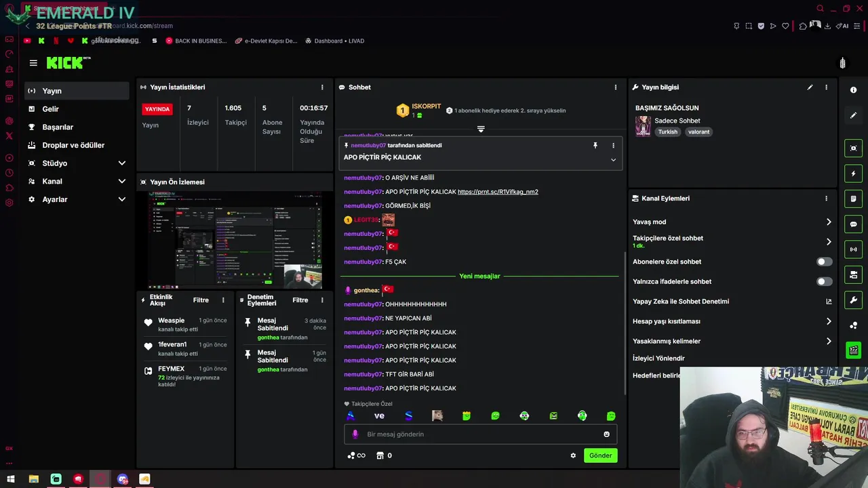Open the prnt.sc link in chat
Screen dimensions: 868x488
(x=498, y=192)
